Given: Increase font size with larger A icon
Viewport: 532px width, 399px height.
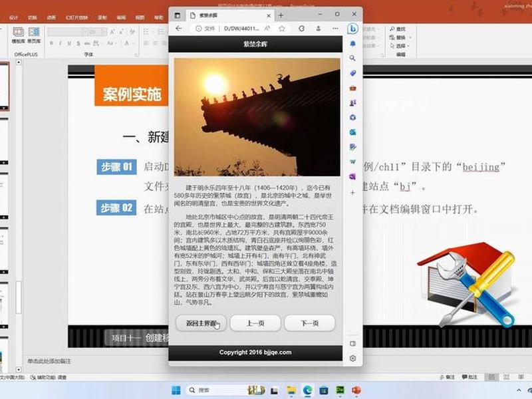Looking at the screenshot, I should coord(112,32).
